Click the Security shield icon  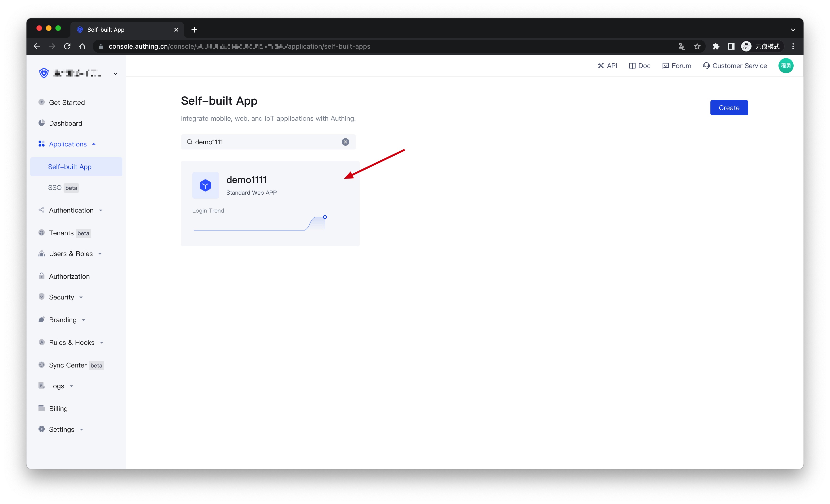(41, 297)
